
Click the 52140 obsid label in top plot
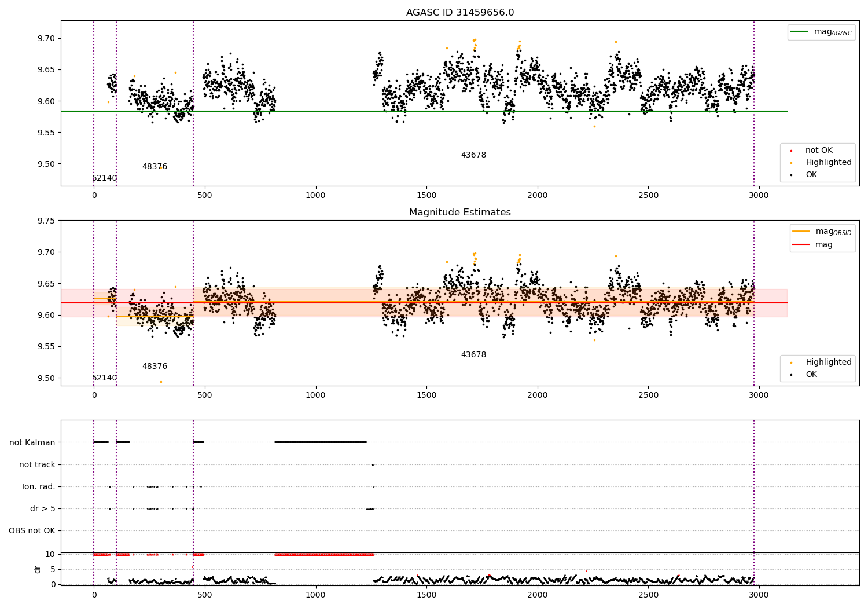(104, 178)
